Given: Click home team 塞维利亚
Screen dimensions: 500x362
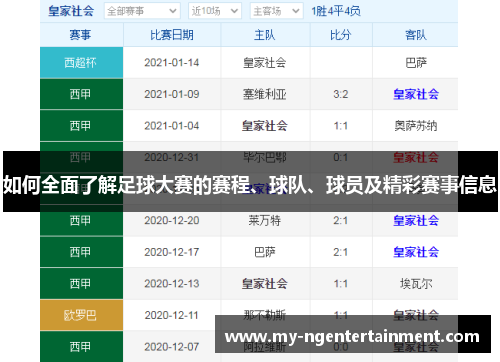Looking at the screenshot, I should coord(265,94).
